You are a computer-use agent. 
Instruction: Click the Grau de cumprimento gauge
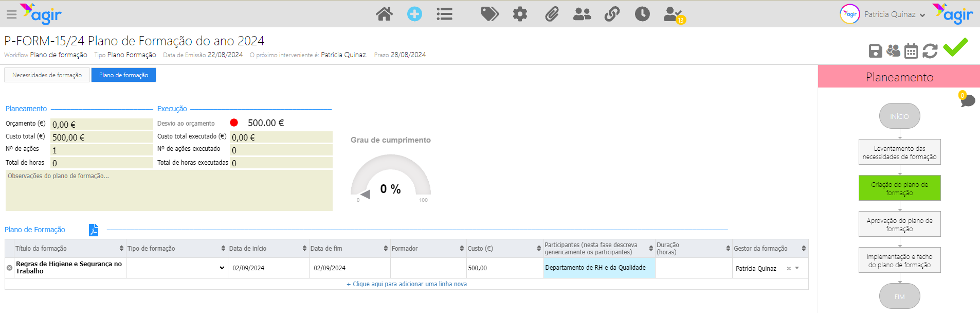391,179
